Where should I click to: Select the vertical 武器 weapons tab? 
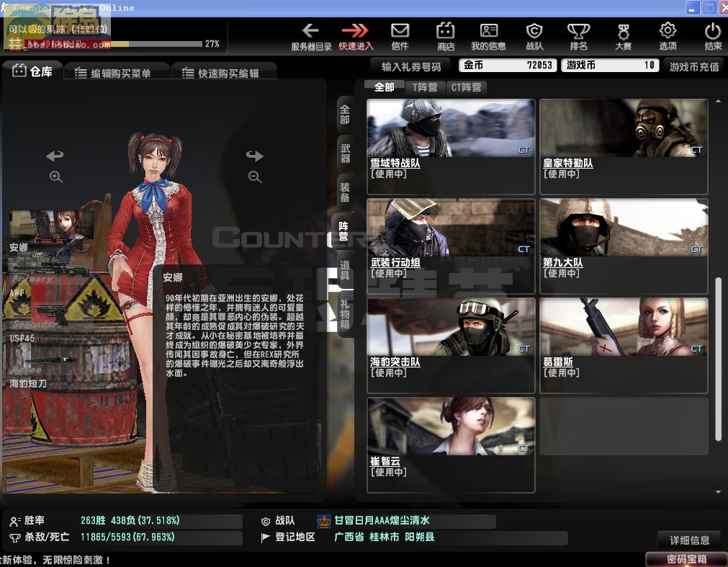click(x=345, y=153)
